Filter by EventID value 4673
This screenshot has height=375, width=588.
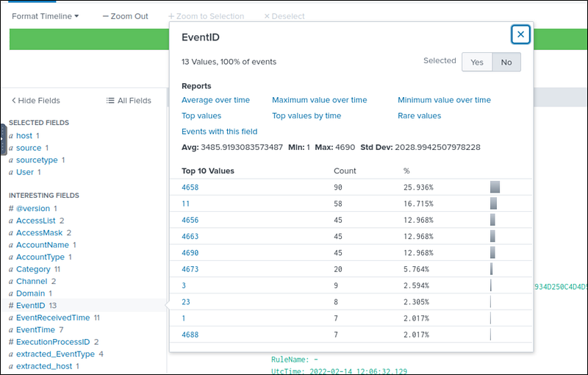pyautogui.click(x=190, y=269)
